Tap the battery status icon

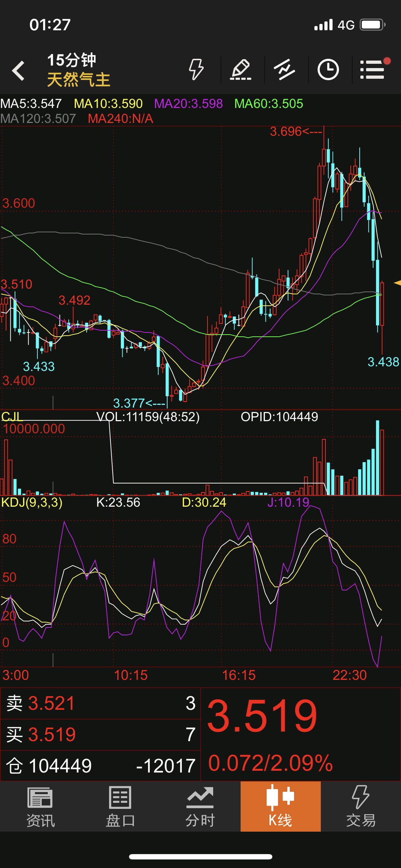pos(372,25)
